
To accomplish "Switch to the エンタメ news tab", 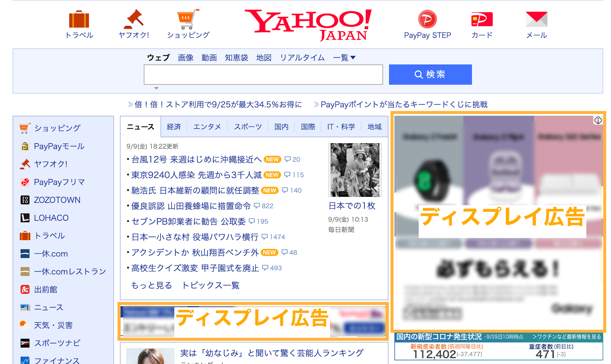I will (207, 127).
